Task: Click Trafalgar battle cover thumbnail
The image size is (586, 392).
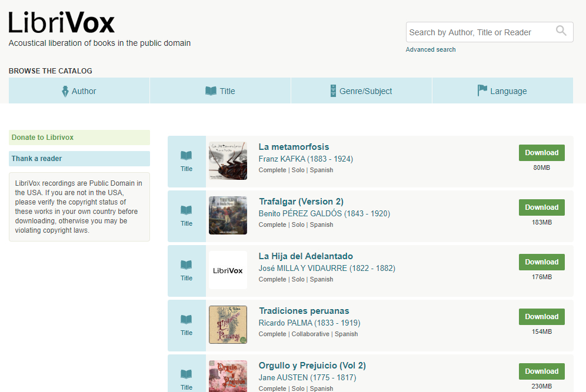Action: pyautogui.click(x=228, y=216)
